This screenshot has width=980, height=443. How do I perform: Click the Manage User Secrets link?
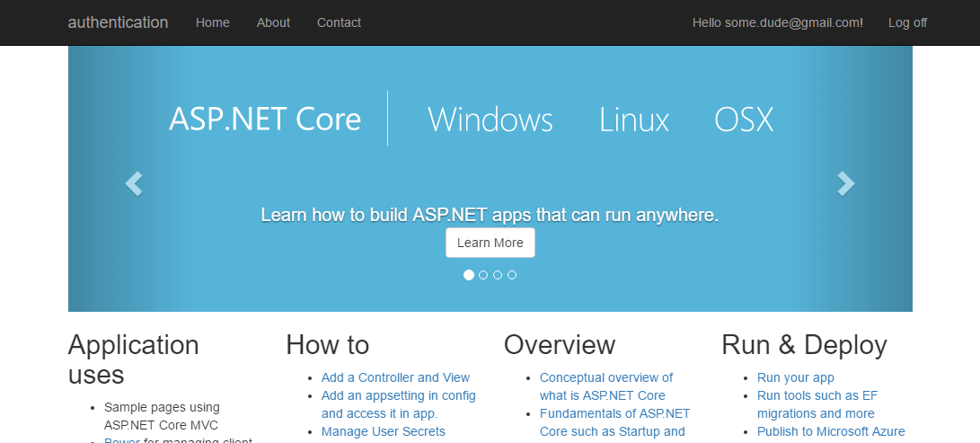click(x=383, y=431)
